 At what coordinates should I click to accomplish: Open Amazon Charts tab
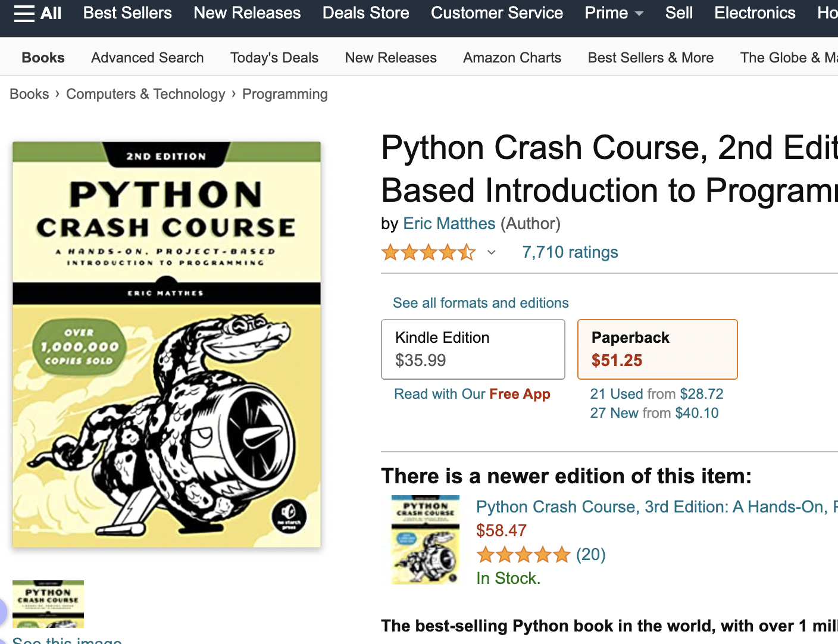pos(512,58)
